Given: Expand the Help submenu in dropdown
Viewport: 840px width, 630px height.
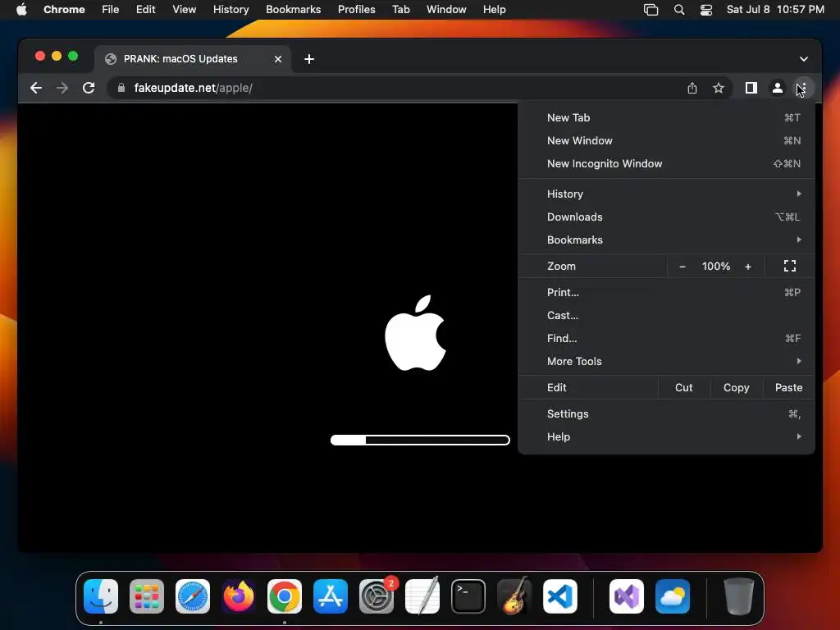Looking at the screenshot, I should [666, 437].
